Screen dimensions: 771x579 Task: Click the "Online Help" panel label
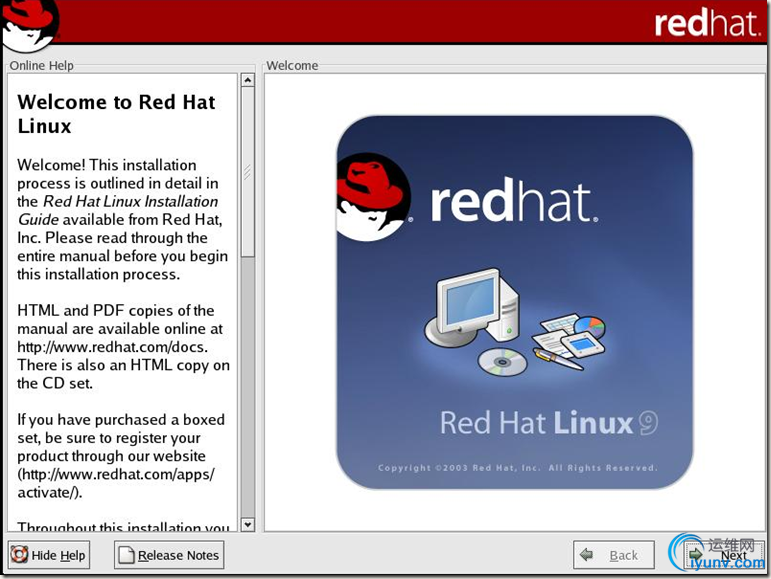coord(41,65)
